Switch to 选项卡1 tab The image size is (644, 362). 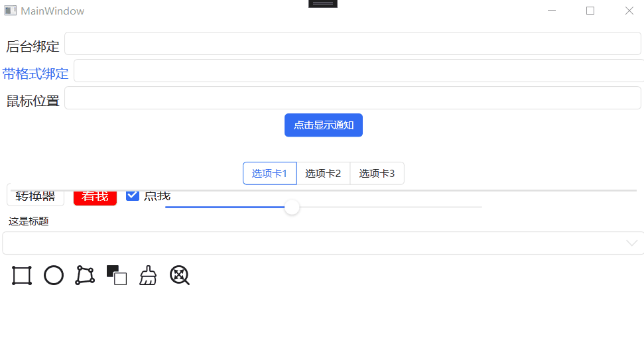click(269, 174)
